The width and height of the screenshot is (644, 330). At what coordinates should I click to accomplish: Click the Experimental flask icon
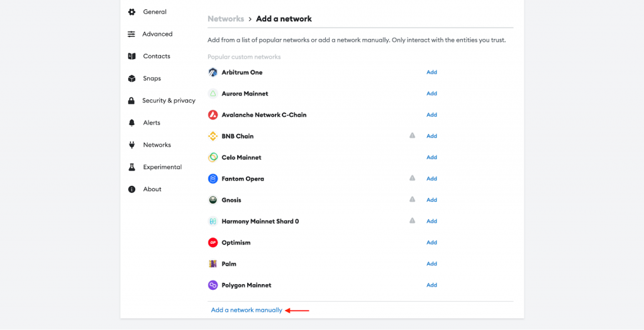[131, 167]
